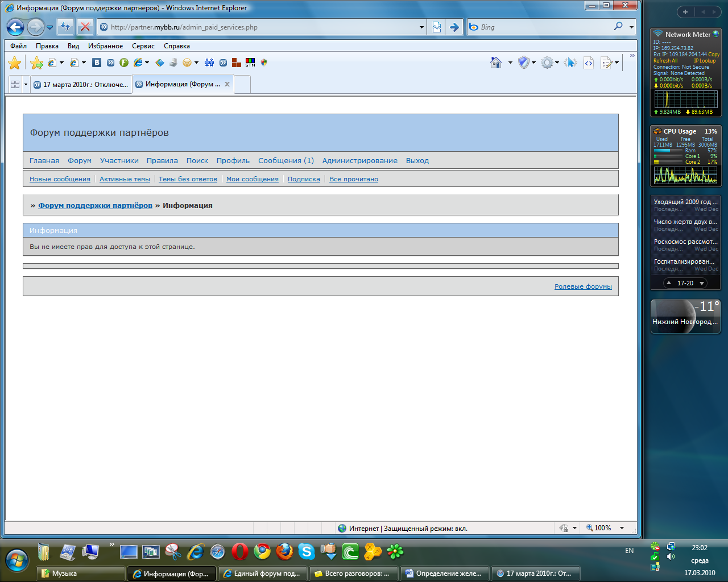Click into the Bing search box
This screenshot has height=582, width=728.
[545, 27]
